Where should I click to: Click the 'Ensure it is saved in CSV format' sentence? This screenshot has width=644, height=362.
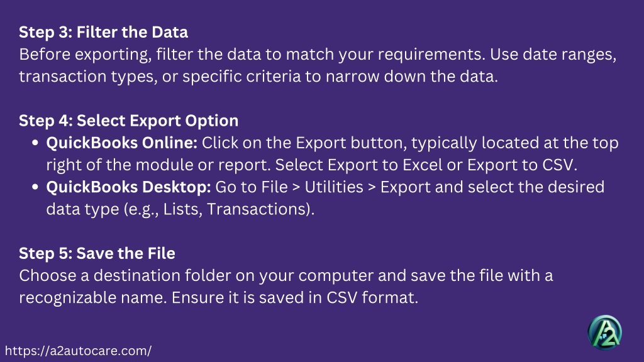point(294,297)
